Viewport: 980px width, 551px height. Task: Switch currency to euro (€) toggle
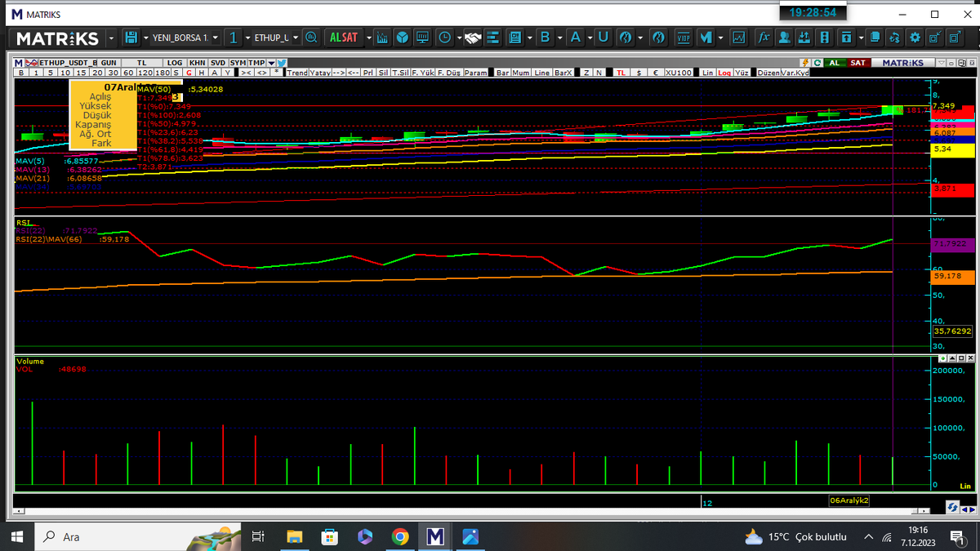click(x=656, y=73)
